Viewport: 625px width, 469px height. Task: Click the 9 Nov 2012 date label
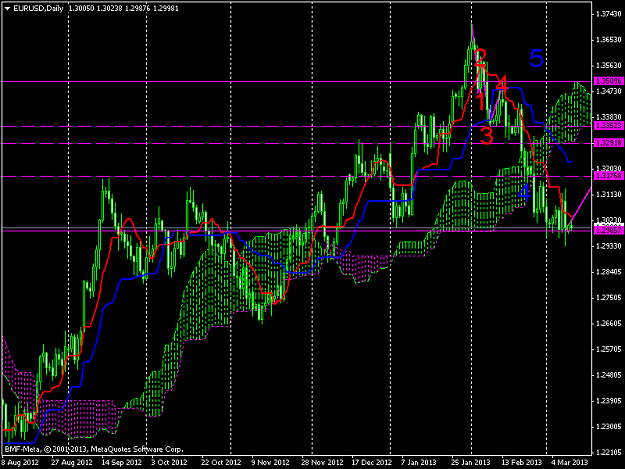270,462
